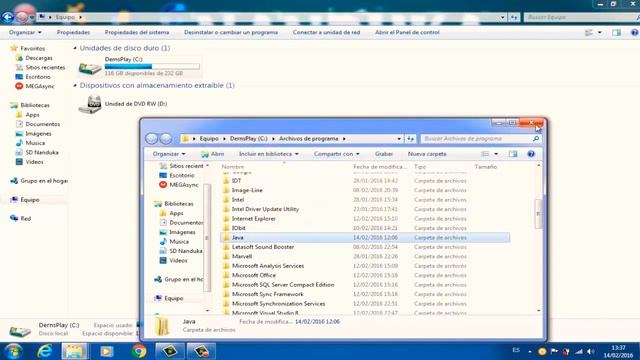
Task: Click the help icon in front window toolbar
Action: tap(531, 154)
